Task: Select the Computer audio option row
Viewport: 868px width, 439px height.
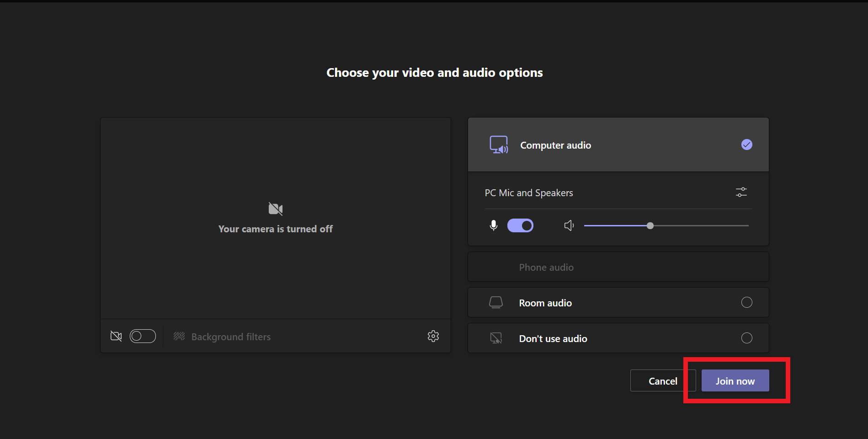Action: coord(618,145)
